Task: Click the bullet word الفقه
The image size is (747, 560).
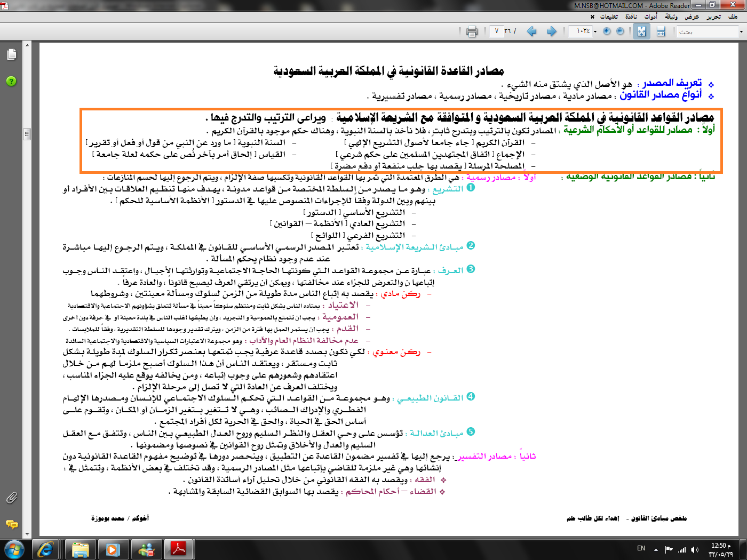Action: coord(425,480)
